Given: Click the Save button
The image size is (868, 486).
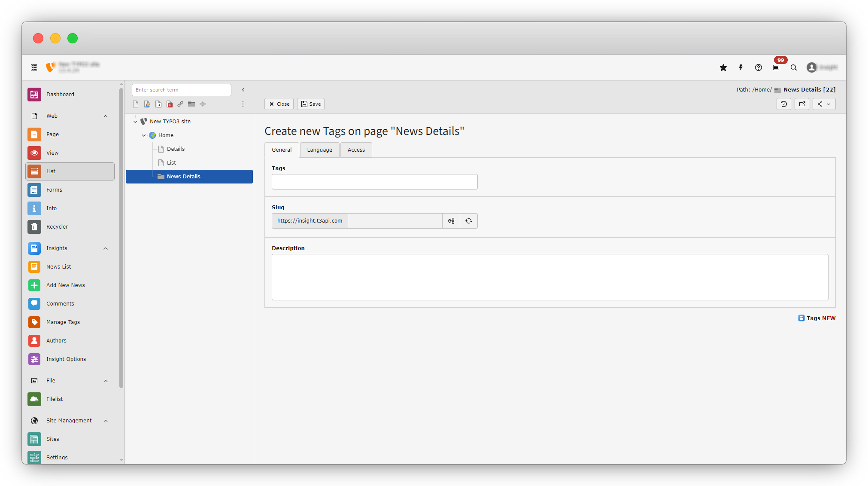Looking at the screenshot, I should click(x=311, y=104).
